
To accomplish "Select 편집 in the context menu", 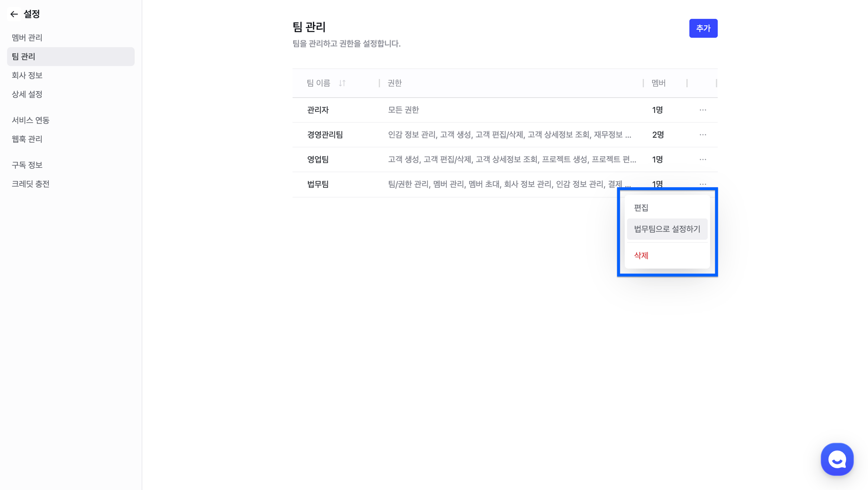I will click(641, 208).
